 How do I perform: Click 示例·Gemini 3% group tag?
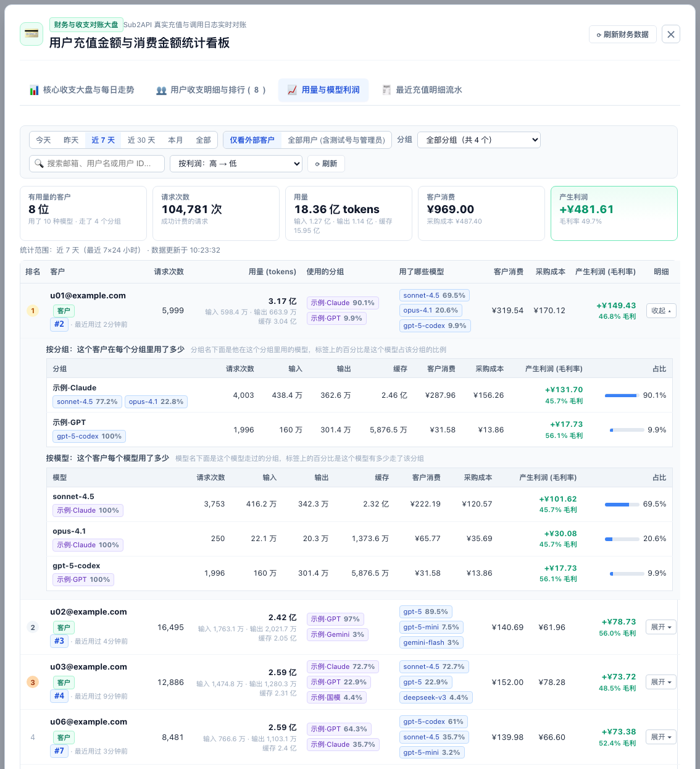338,634
